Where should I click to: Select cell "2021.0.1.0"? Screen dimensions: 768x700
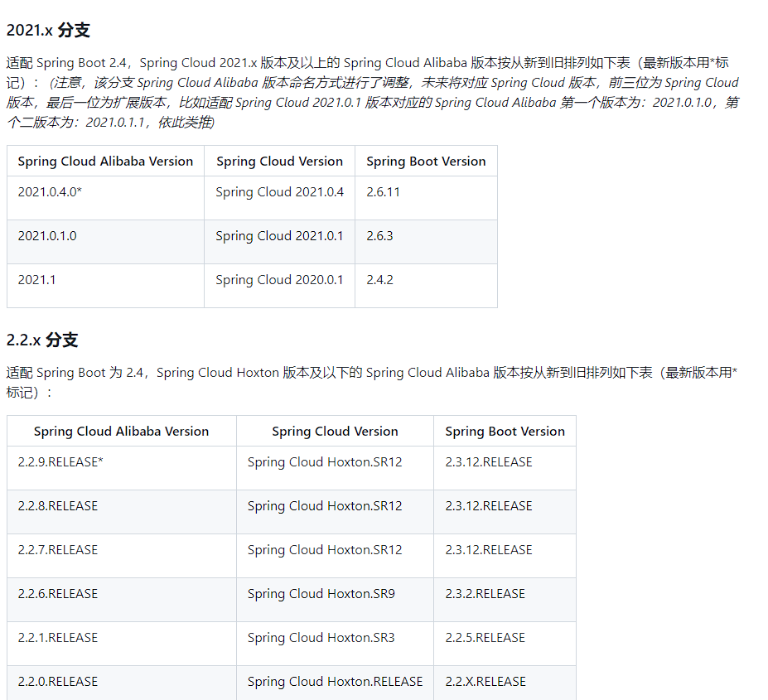[x=105, y=242]
